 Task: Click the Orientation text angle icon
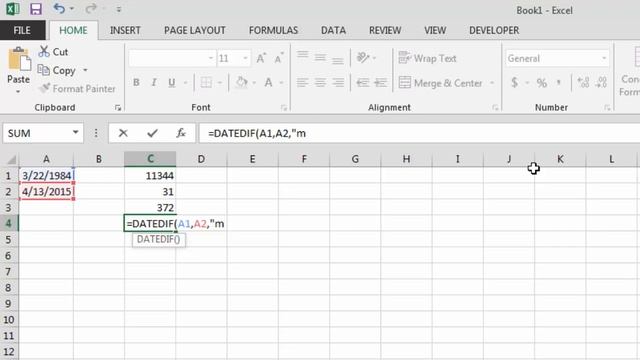click(362, 58)
